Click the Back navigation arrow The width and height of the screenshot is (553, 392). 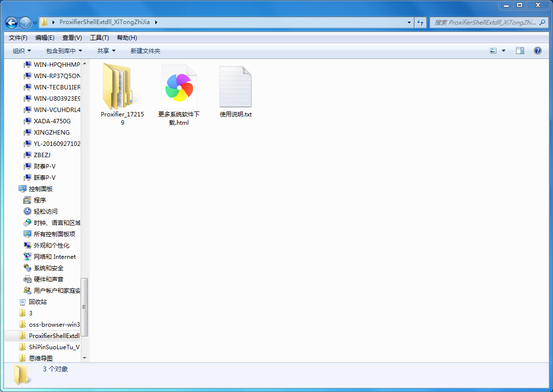point(11,23)
